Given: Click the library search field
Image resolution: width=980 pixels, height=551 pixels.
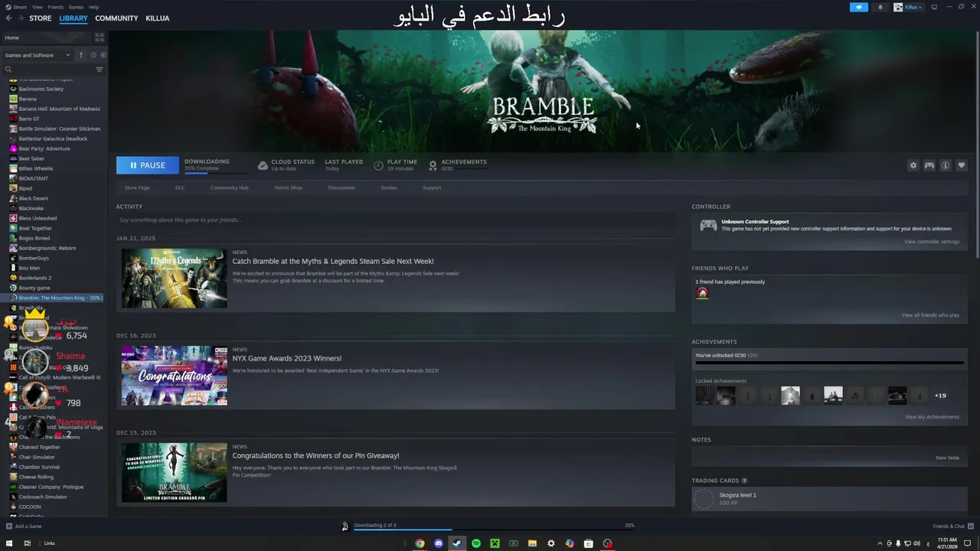Looking at the screenshot, I should click(x=50, y=70).
